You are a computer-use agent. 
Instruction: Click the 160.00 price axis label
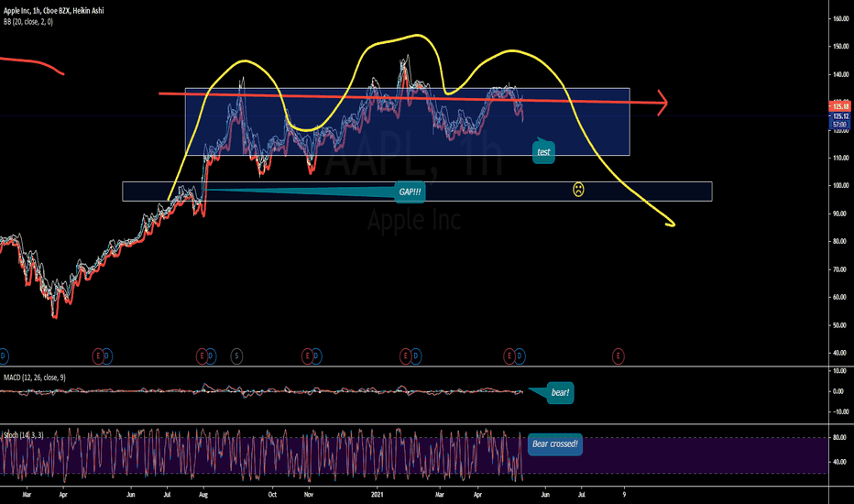pyautogui.click(x=841, y=18)
